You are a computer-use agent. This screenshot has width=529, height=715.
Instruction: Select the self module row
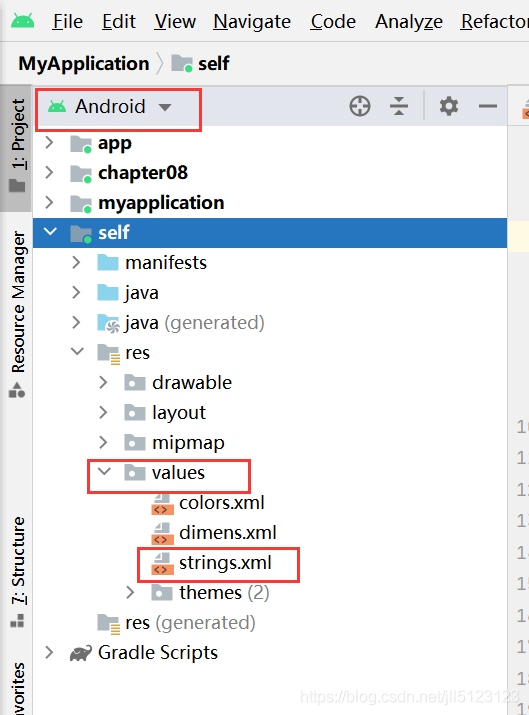[x=270, y=233]
